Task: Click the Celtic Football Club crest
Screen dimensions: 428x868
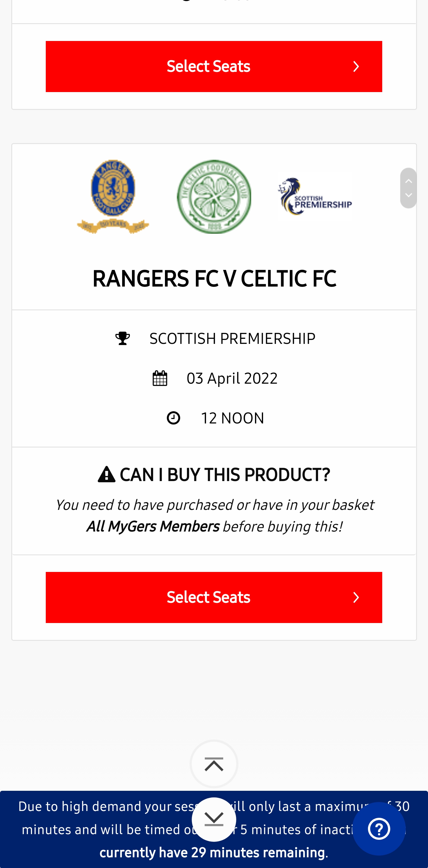Action: click(x=214, y=197)
